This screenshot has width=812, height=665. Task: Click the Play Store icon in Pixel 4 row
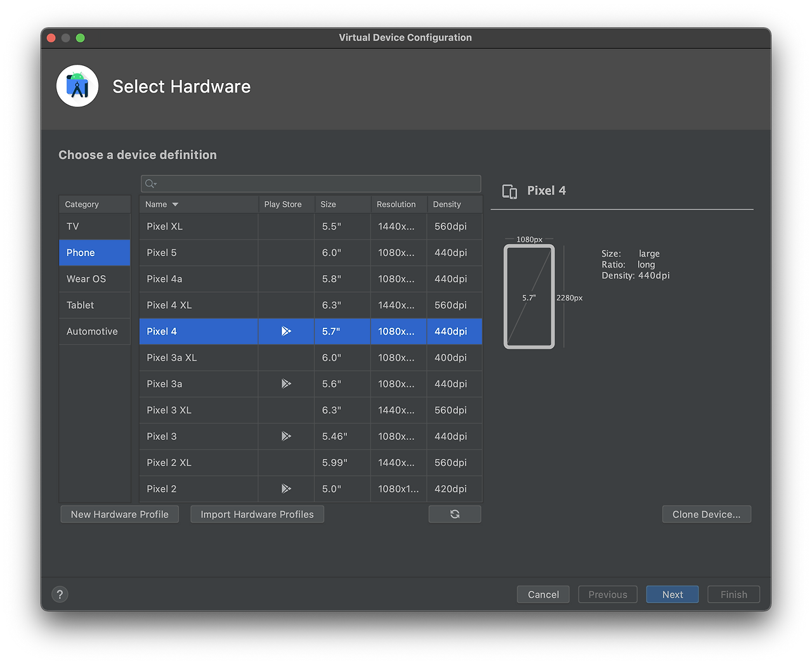pyautogui.click(x=286, y=331)
